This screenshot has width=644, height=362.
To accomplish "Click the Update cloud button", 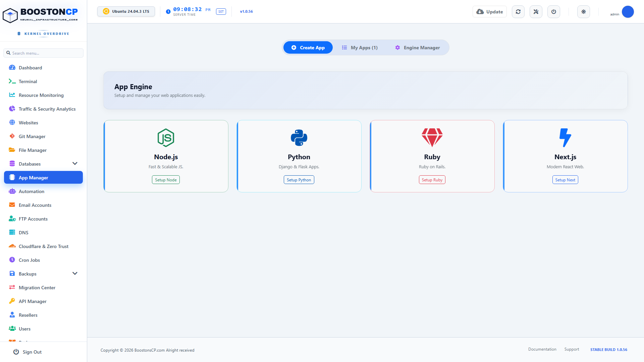I will [x=490, y=12].
